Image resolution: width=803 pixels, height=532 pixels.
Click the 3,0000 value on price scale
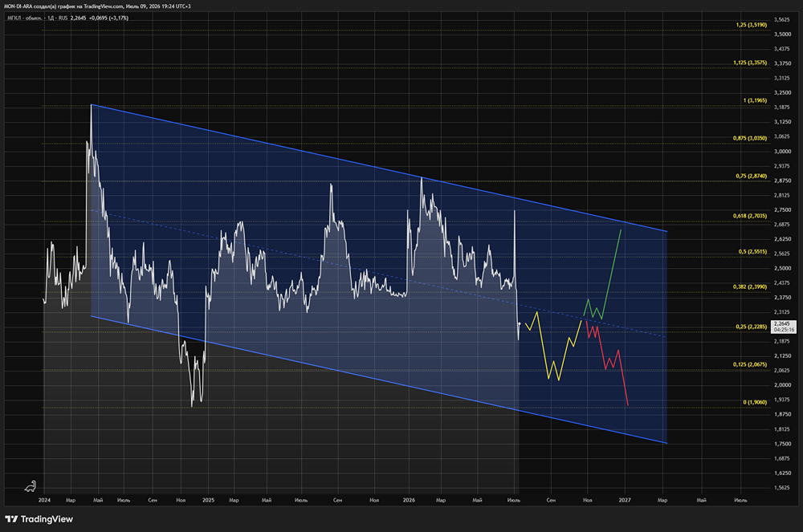tap(782, 152)
